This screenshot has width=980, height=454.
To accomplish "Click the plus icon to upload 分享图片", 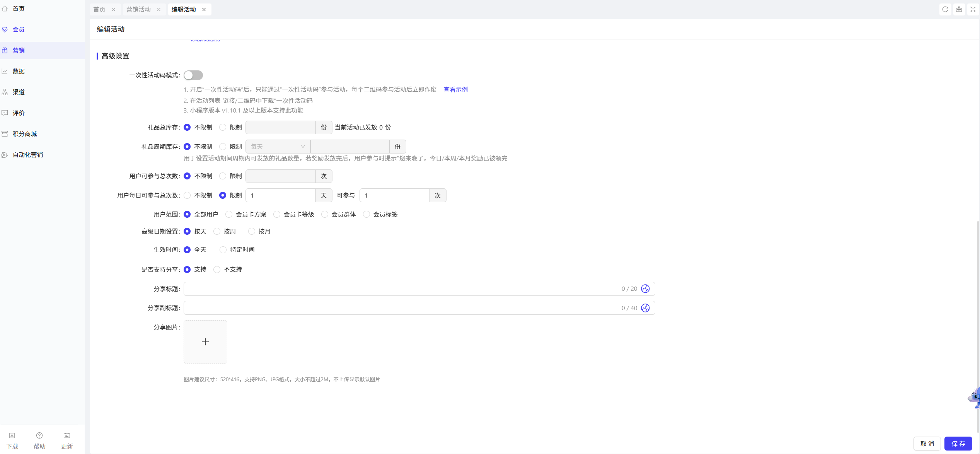I will coord(205,342).
